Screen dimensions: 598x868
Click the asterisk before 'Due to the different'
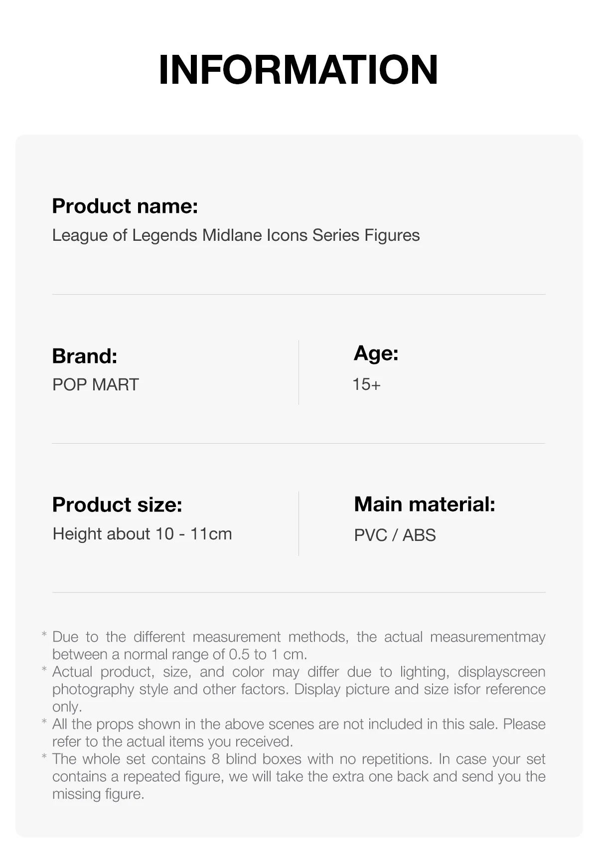[x=44, y=636]
